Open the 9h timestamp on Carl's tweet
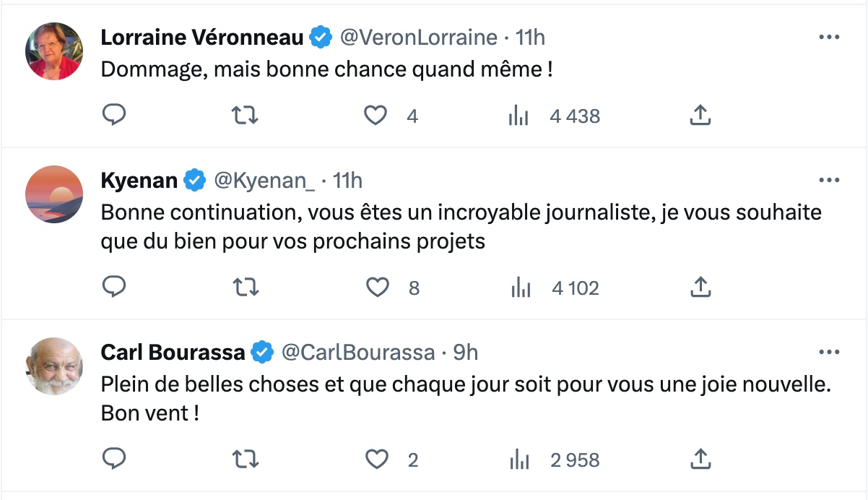The image size is (868, 500). (x=466, y=352)
